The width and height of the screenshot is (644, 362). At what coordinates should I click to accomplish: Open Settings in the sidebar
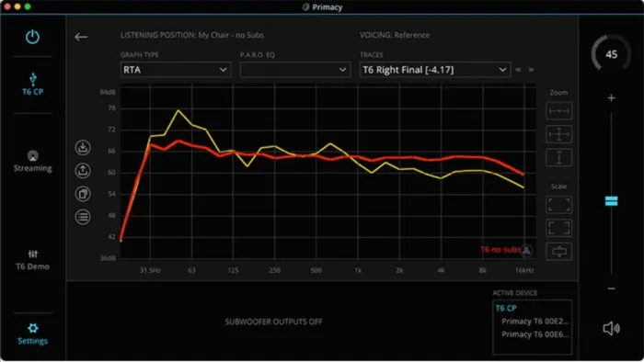click(x=32, y=334)
